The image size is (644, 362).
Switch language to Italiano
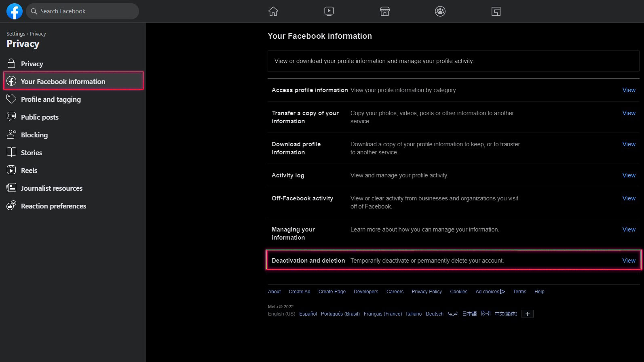414,314
